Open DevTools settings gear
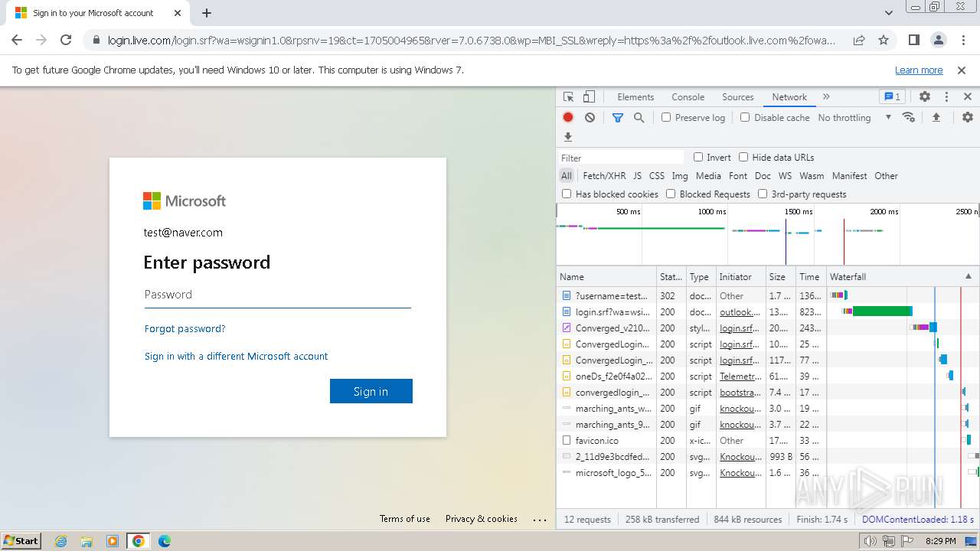Image resolution: width=980 pixels, height=551 pixels. pyautogui.click(x=925, y=97)
